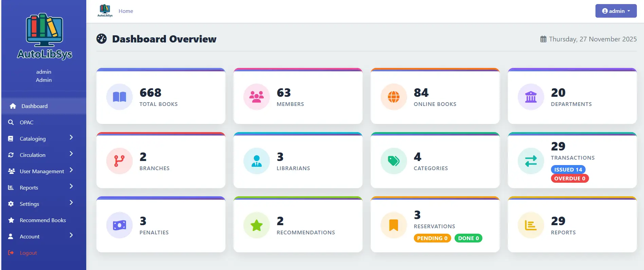
Task: Click the green star Recommendations icon
Action: tap(256, 225)
